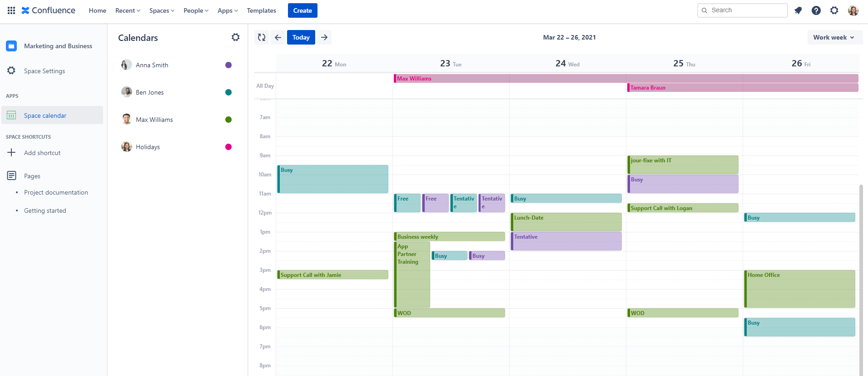Open the app switcher grid icon
The width and height of the screenshot is (868, 376).
point(11,10)
